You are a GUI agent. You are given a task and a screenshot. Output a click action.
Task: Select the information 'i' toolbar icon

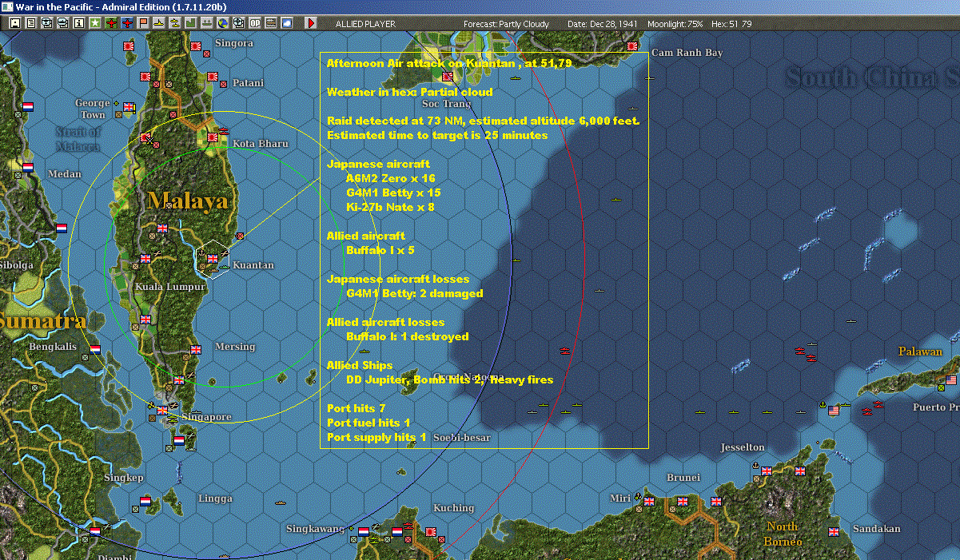tap(78, 23)
